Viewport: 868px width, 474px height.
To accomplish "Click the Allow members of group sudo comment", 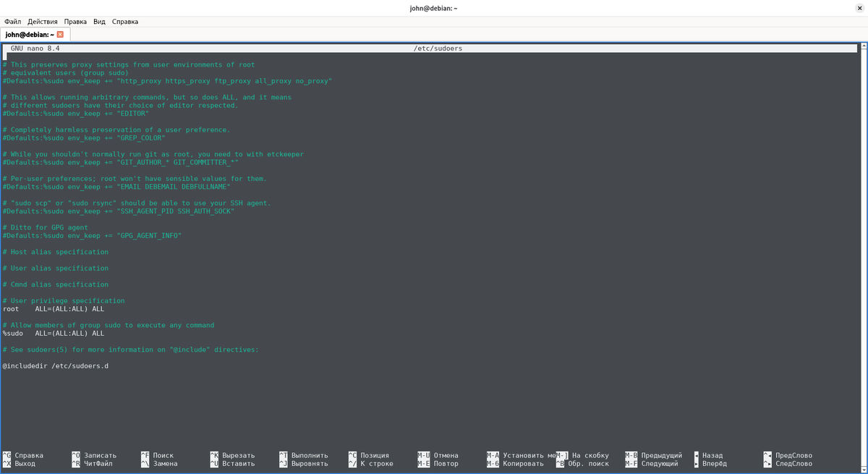I will 109,326.
